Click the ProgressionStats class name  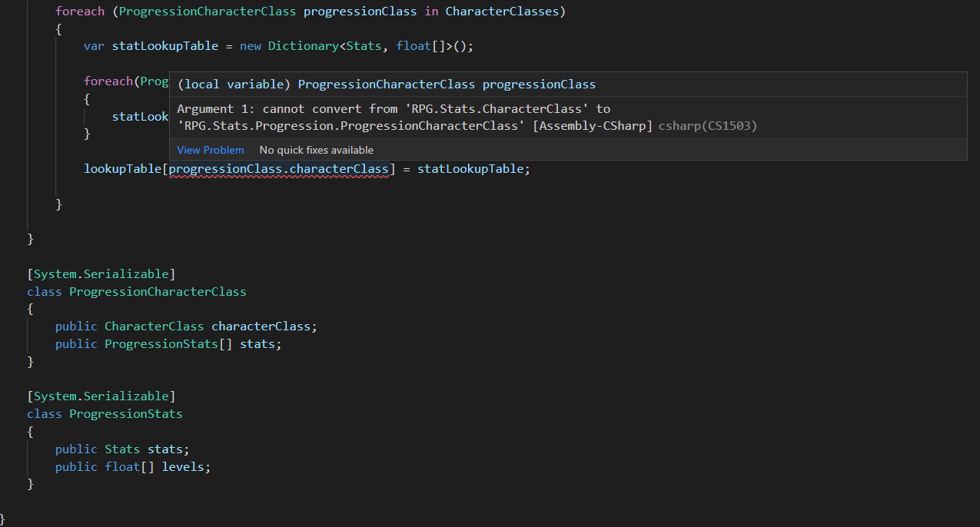click(125, 413)
